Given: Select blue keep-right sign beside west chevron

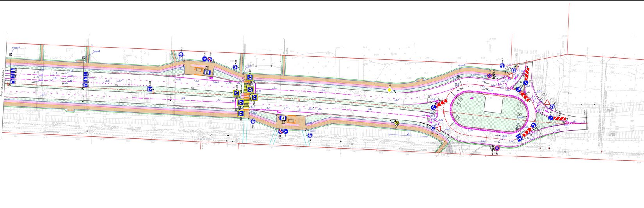Looking at the screenshot, I should click(x=433, y=107).
